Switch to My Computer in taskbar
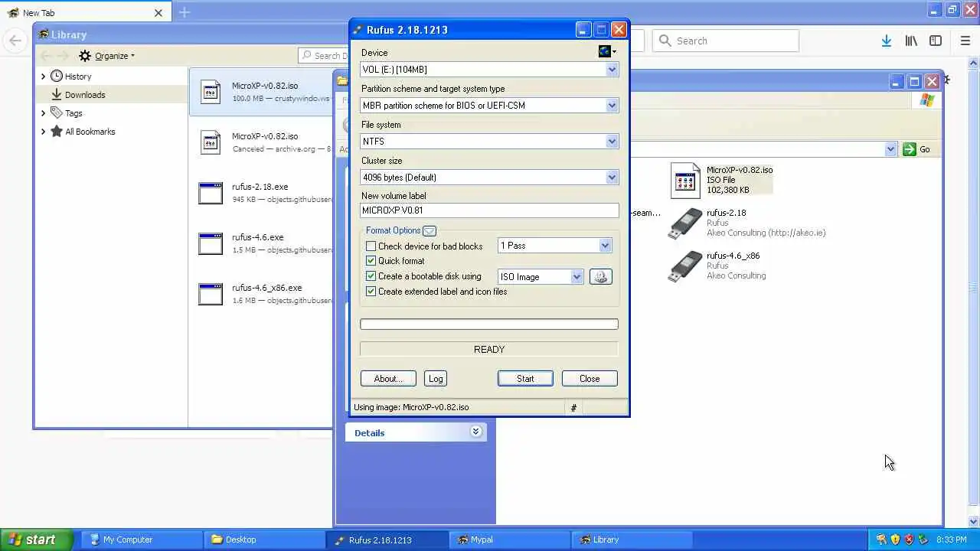 click(142, 540)
